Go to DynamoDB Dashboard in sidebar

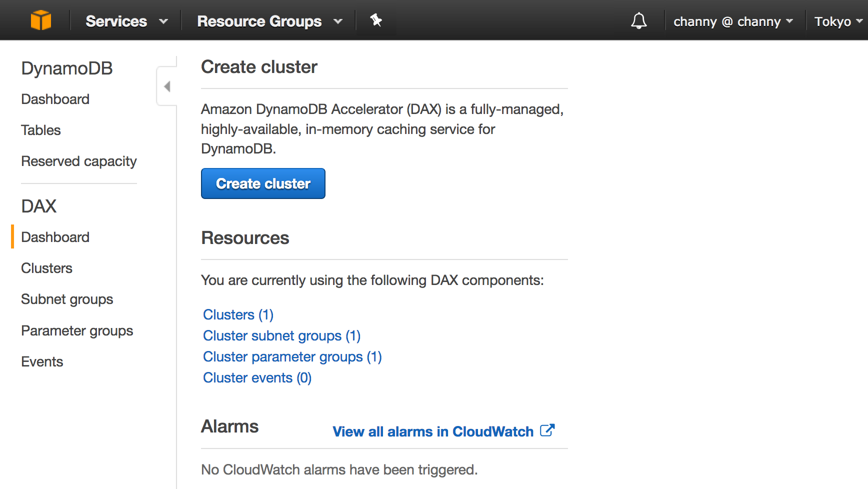(55, 99)
